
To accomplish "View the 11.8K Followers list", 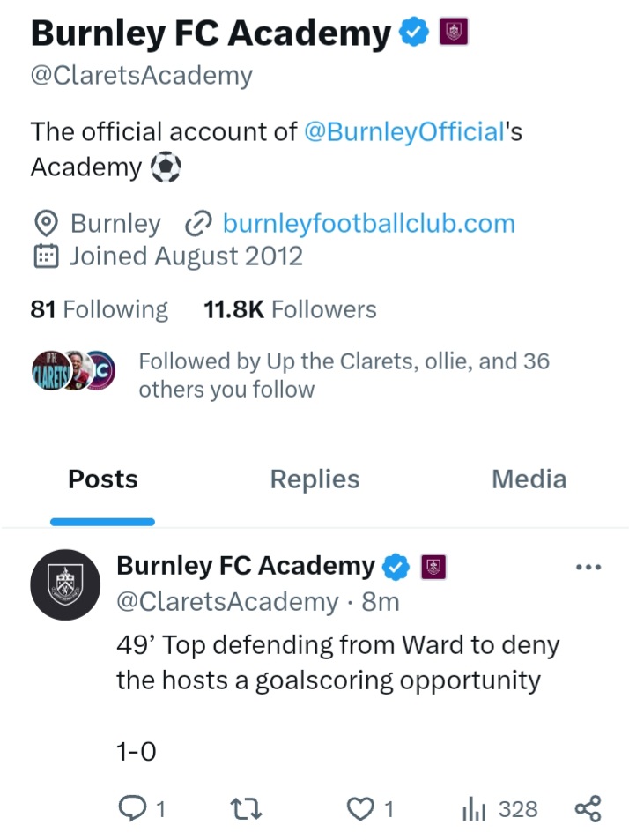I will pos(290,309).
